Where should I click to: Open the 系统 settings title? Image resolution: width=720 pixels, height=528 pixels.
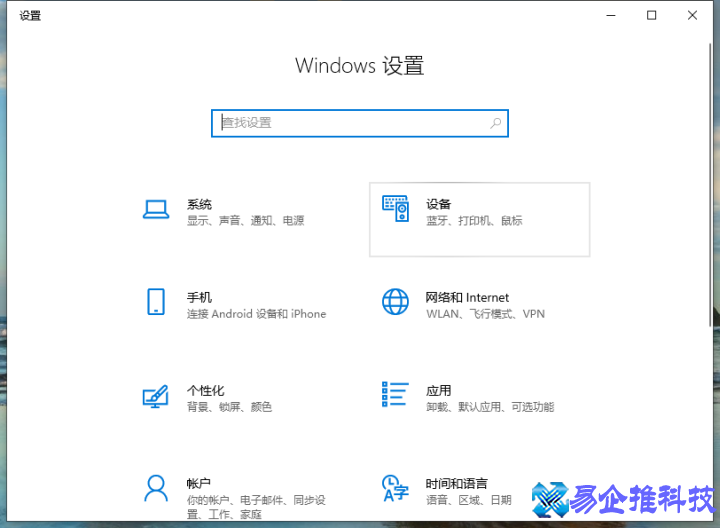pos(199,204)
